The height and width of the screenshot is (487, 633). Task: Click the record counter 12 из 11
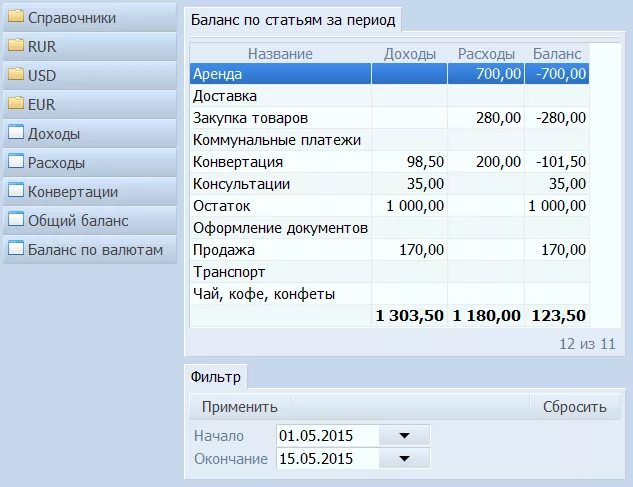(x=587, y=344)
